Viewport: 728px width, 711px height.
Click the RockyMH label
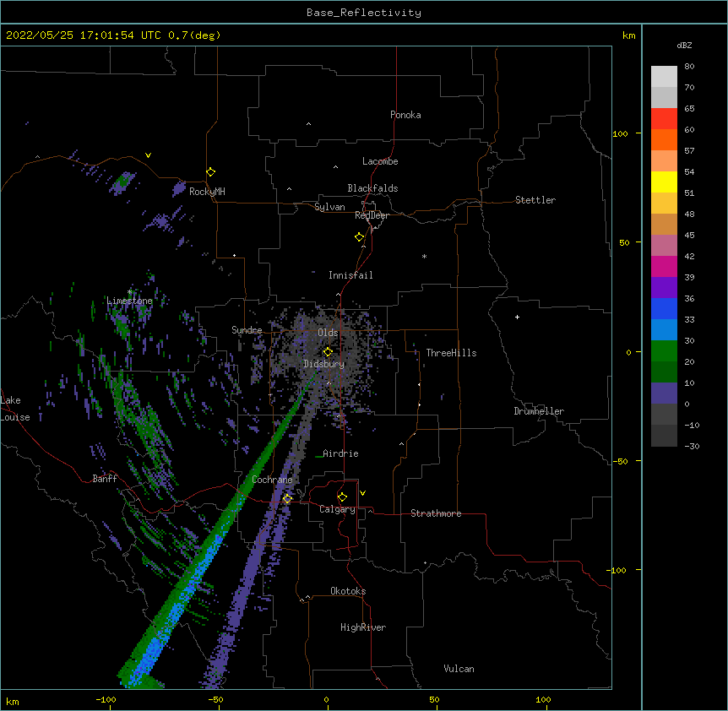point(207,192)
